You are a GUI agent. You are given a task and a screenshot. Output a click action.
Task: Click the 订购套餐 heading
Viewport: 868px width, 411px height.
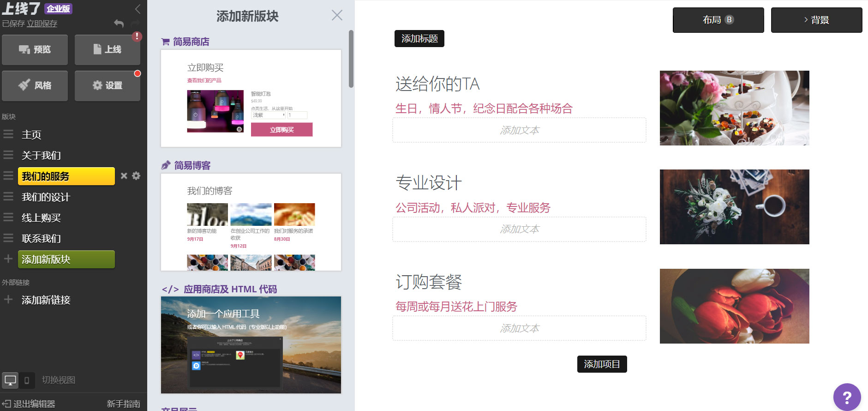429,282
